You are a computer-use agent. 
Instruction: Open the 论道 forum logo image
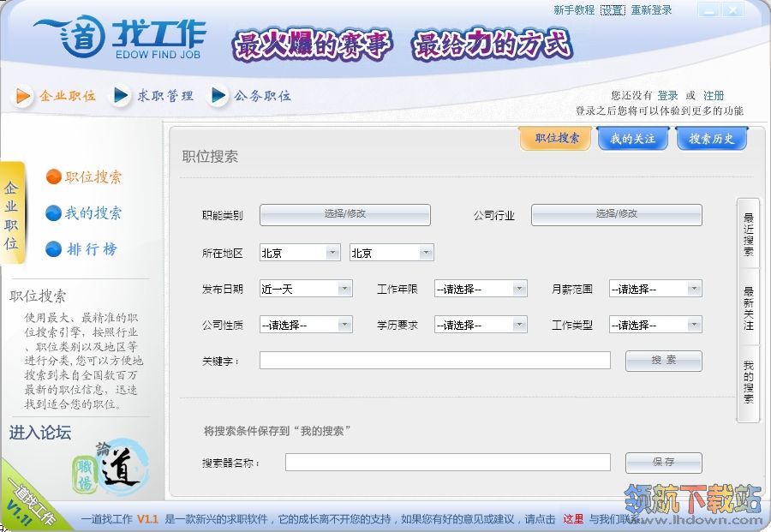111,467
